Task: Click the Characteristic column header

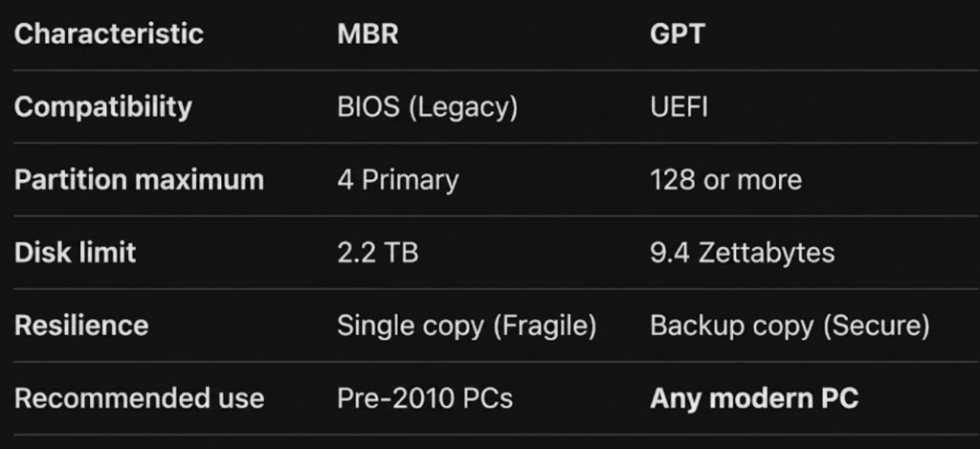Action: tap(108, 34)
